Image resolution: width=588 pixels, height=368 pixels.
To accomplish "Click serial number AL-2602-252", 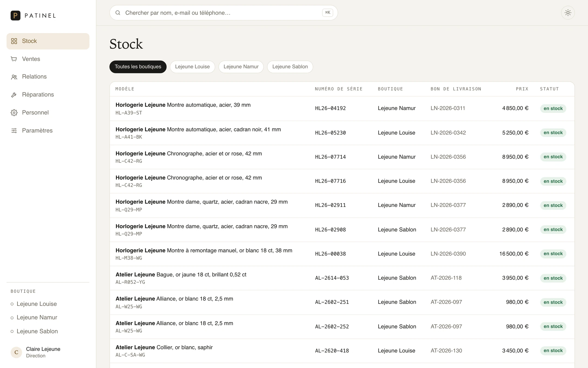I will point(332,327).
